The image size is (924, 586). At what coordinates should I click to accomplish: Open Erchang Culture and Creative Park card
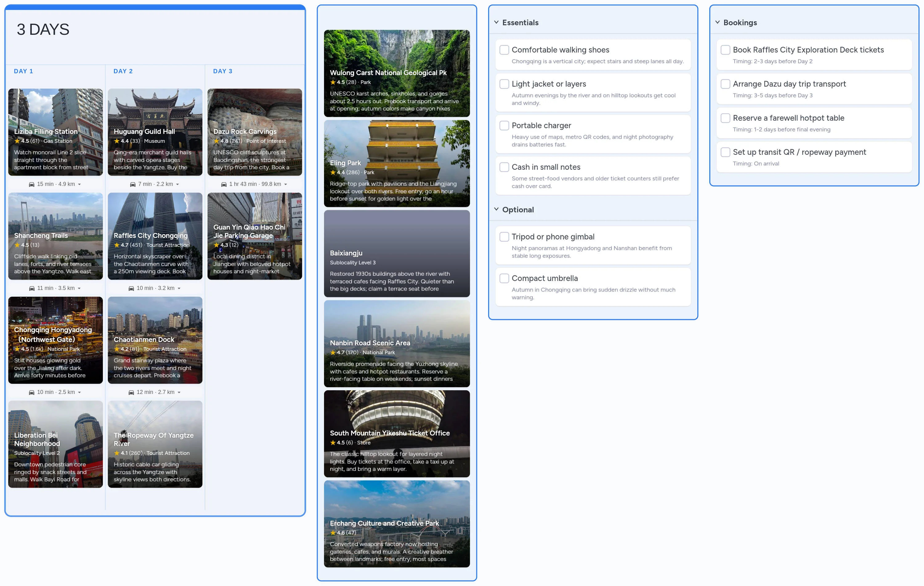tap(397, 524)
